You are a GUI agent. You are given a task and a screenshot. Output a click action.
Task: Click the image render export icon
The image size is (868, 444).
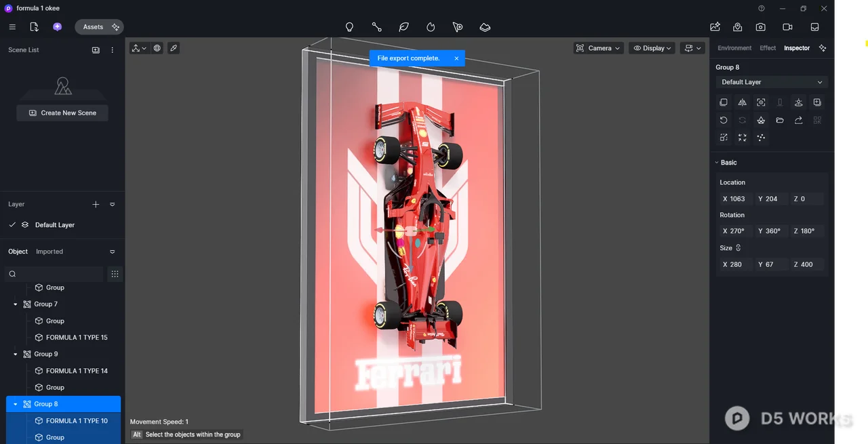(x=715, y=27)
